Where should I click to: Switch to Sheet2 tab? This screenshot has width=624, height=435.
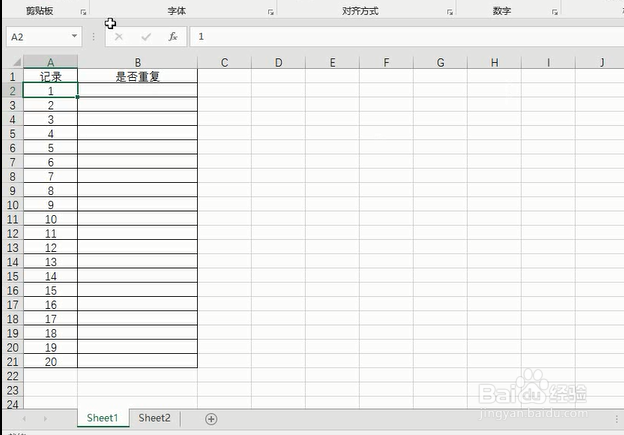pos(154,418)
